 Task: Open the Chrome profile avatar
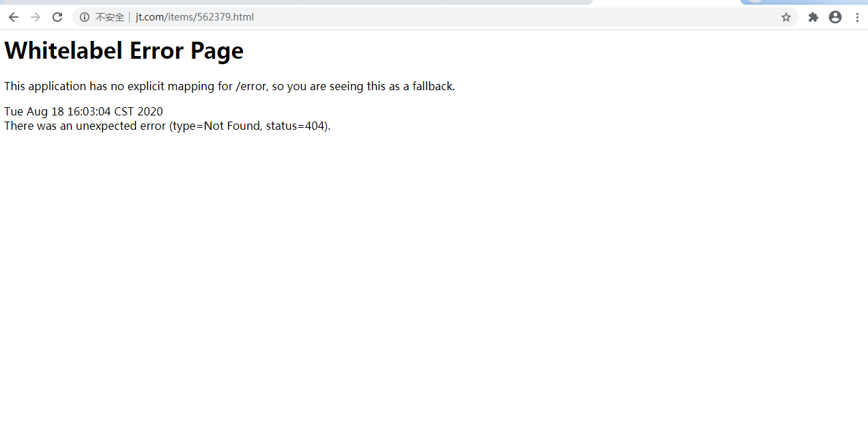click(x=835, y=17)
